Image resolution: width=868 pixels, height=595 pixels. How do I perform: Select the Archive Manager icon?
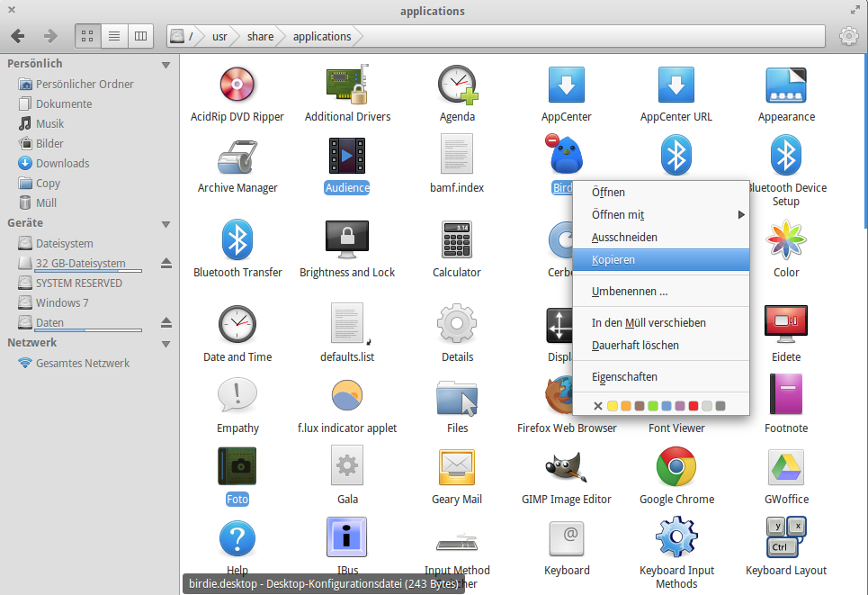point(237,157)
